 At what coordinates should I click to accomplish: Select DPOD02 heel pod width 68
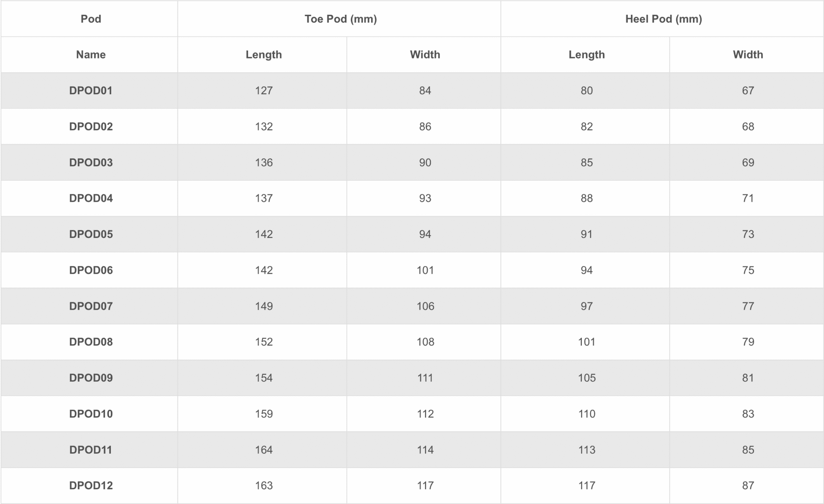748,126
